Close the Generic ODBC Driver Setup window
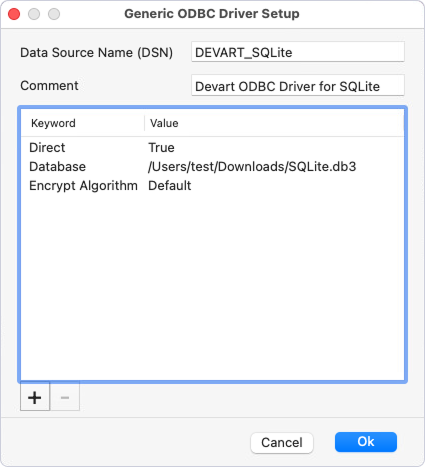Screen dimensions: 425x467 (14, 14)
